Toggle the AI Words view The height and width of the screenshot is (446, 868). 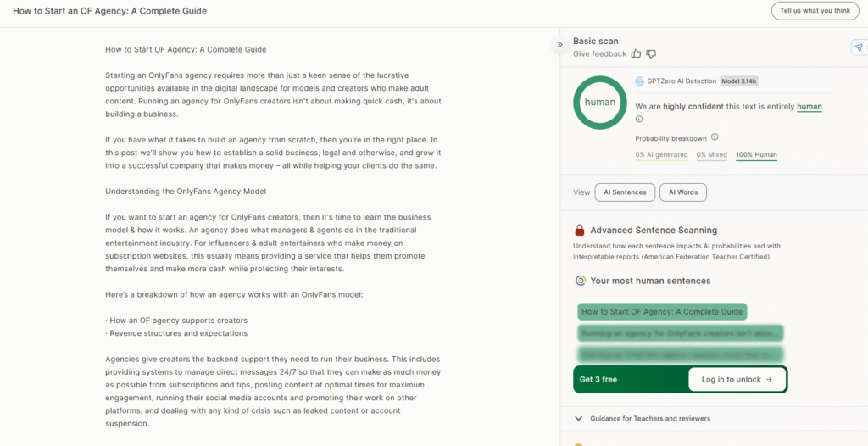point(682,192)
